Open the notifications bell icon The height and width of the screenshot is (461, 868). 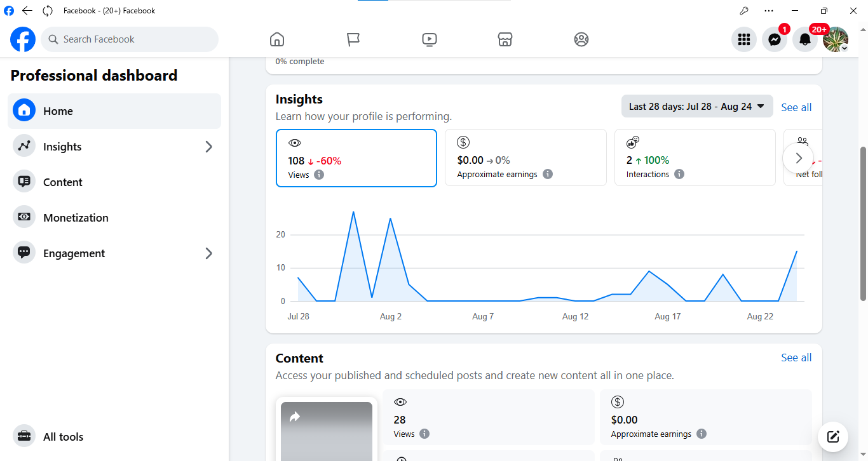pos(805,39)
